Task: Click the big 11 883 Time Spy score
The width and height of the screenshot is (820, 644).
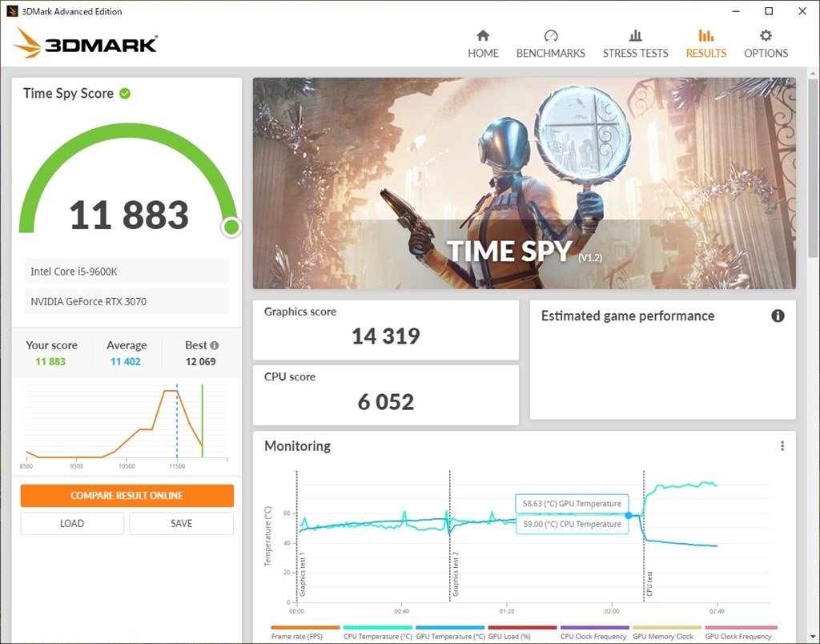Action: tap(129, 215)
